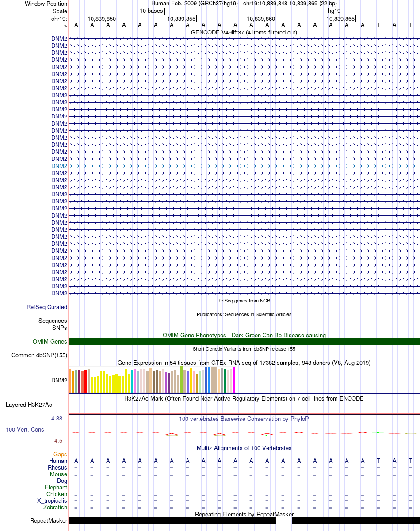Click the dark green bar in GTEx chart
The image size is (420, 531).
[225, 380]
